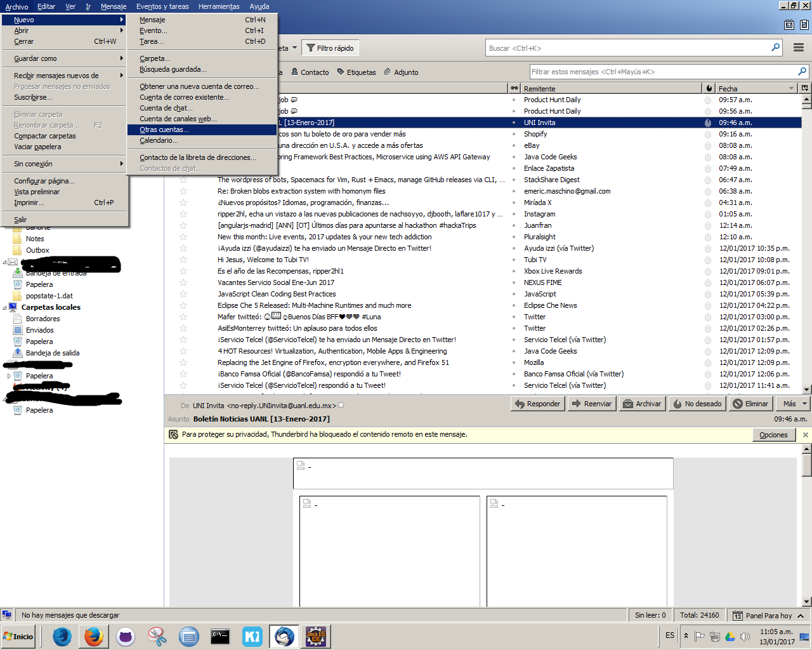Click Salir to quit Thunderbird
The height and width of the screenshot is (650, 812).
[65, 220]
